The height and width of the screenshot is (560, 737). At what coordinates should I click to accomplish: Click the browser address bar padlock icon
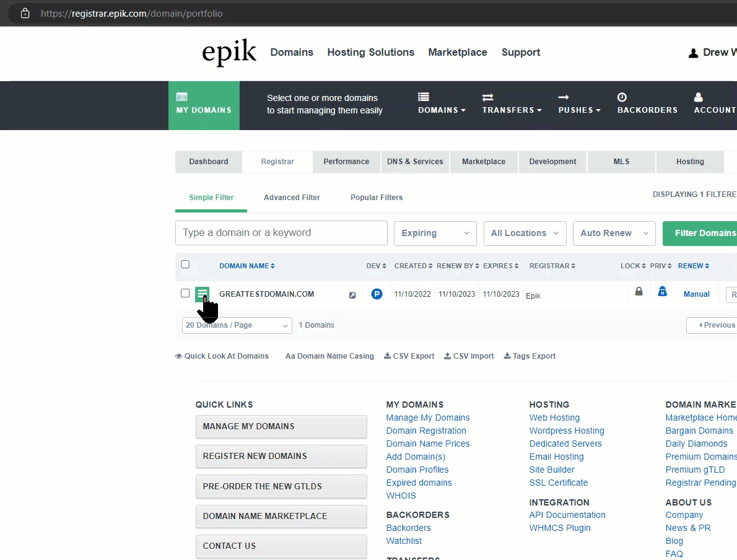[x=25, y=13]
